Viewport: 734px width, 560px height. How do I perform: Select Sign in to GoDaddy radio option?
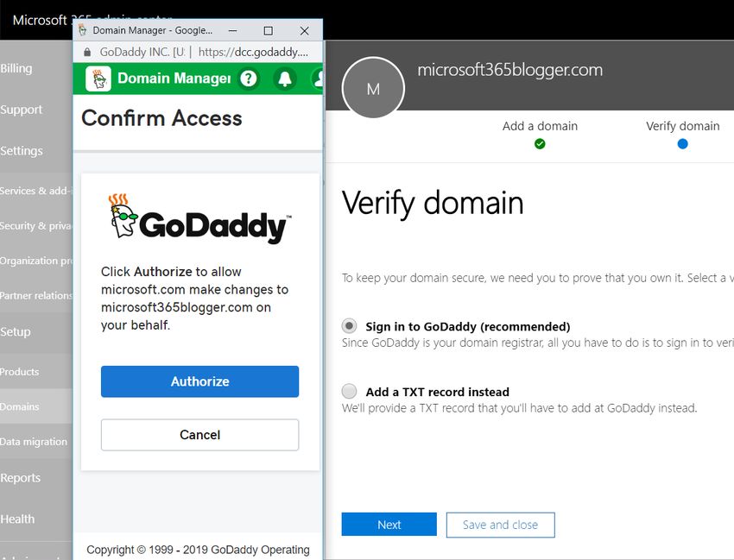[349, 325]
